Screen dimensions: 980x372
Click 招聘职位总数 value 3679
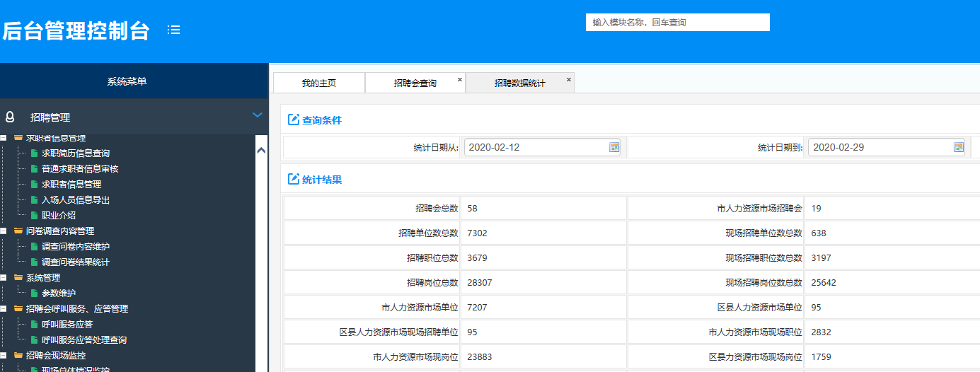tap(477, 258)
